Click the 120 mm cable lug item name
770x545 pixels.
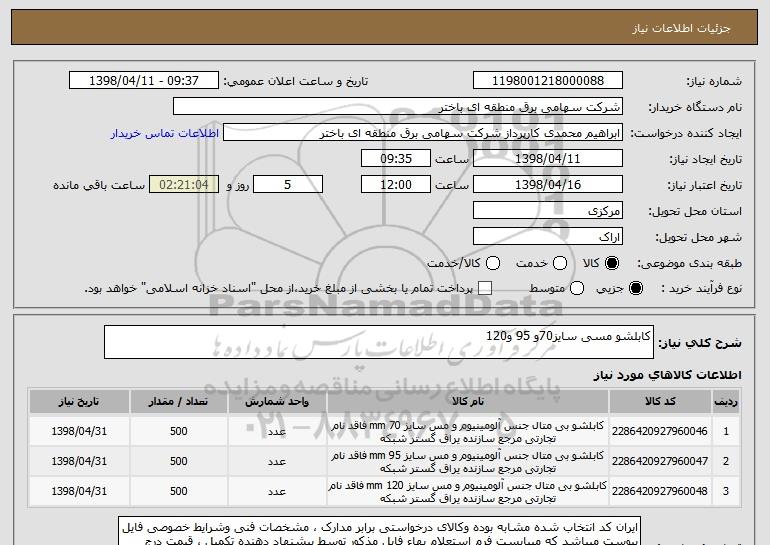[x=468, y=491]
